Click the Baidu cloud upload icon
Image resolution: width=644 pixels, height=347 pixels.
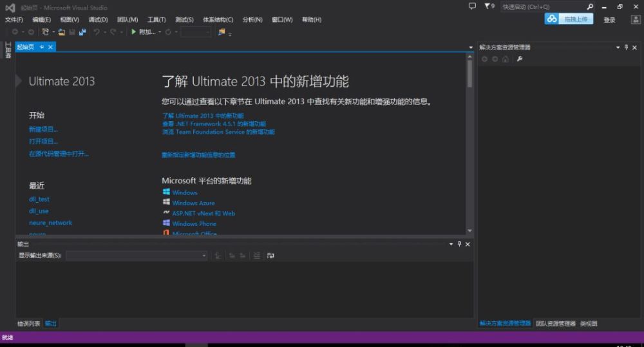tap(552, 19)
